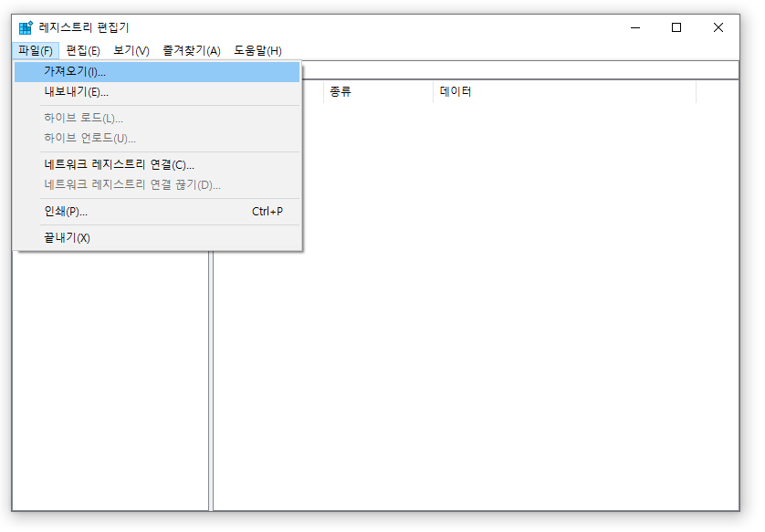765x532 pixels.
Task: Open the 도움말(H) menu
Action: [x=257, y=51]
